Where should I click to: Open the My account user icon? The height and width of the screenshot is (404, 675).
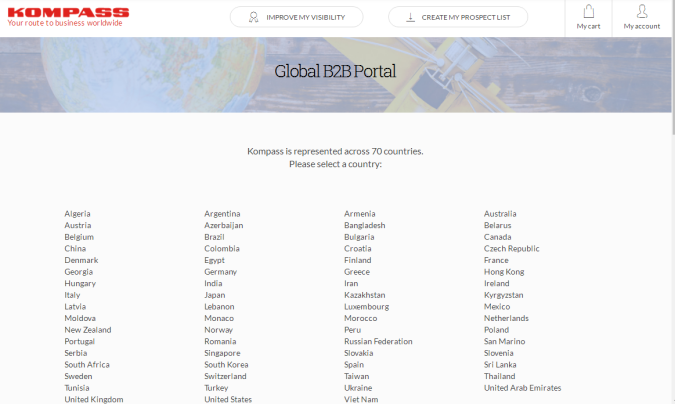(642, 13)
